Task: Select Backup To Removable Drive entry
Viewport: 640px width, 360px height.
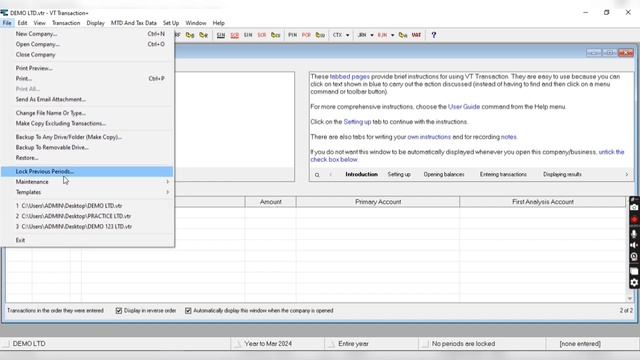Action: [87, 147]
